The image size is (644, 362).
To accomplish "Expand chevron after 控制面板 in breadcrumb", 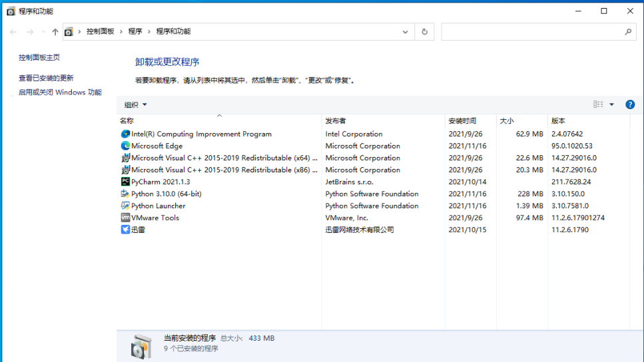I will [x=121, y=31].
